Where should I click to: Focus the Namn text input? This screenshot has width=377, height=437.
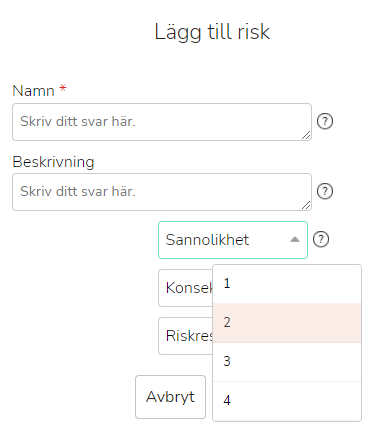click(x=162, y=122)
